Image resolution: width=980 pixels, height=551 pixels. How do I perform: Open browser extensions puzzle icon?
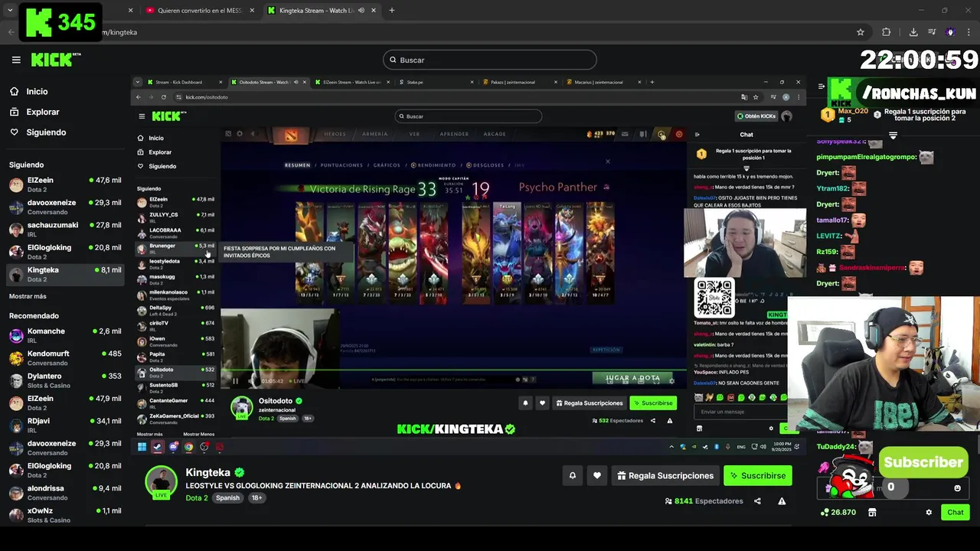click(x=887, y=32)
